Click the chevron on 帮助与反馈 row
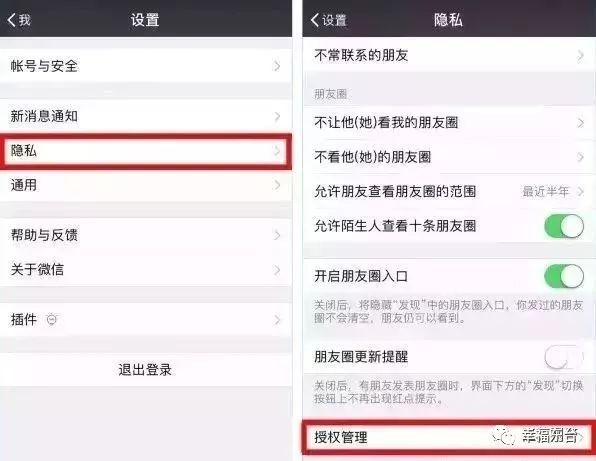Viewport: 596px width, 461px height. coord(277,235)
